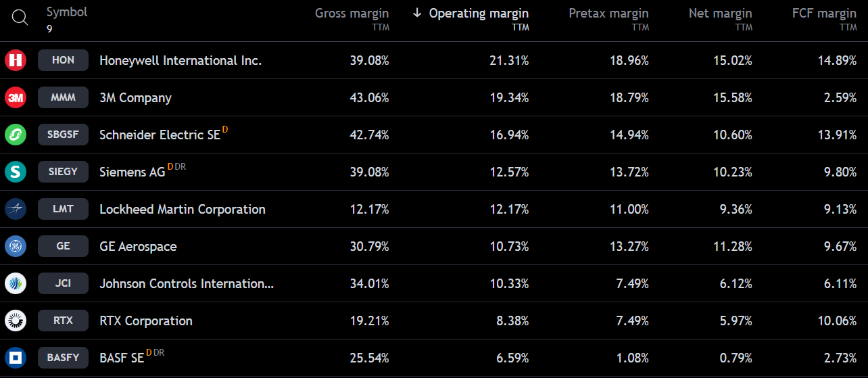Click the GE Aerospace logo icon

coord(16,246)
